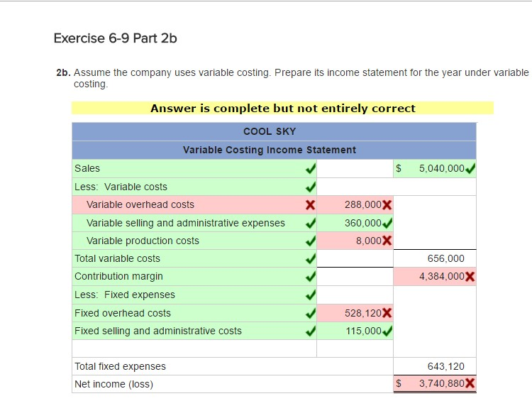
Task: Click the Contribution margin row label
Action: [x=118, y=276]
